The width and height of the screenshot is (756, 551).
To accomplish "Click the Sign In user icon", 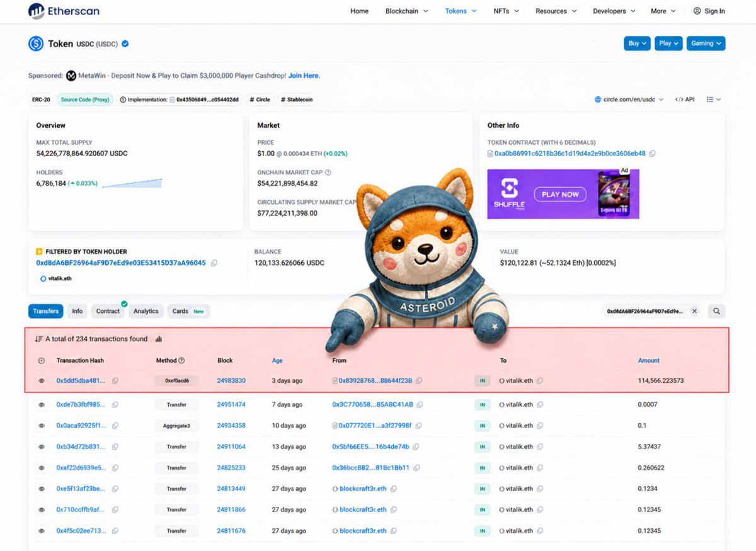I will [x=697, y=11].
